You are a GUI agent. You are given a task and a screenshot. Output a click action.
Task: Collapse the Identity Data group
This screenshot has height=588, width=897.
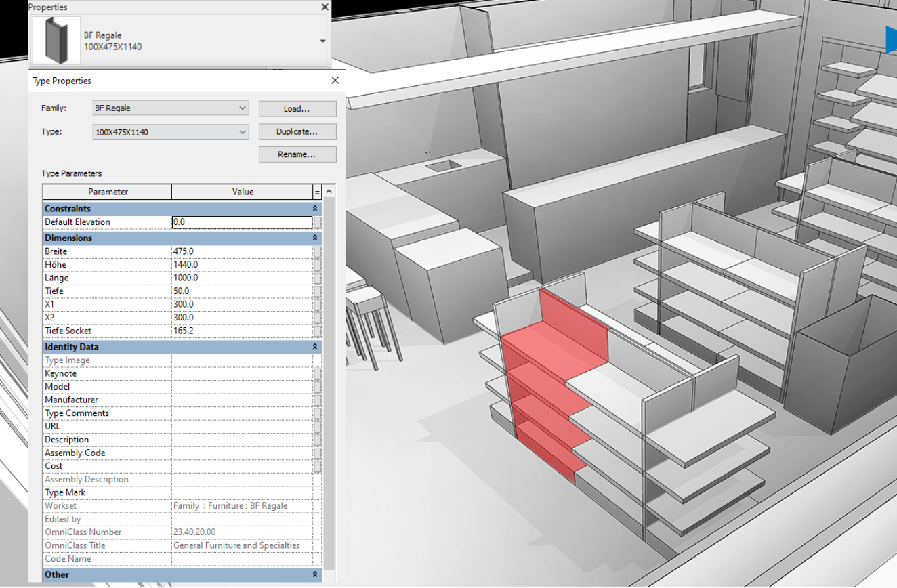pyautogui.click(x=314, y=347)
